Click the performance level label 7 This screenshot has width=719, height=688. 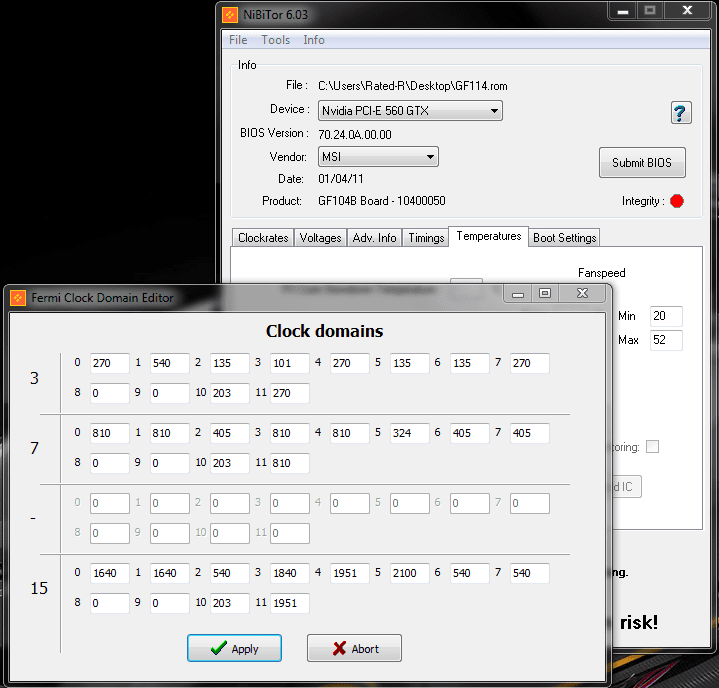click(34, 448)
